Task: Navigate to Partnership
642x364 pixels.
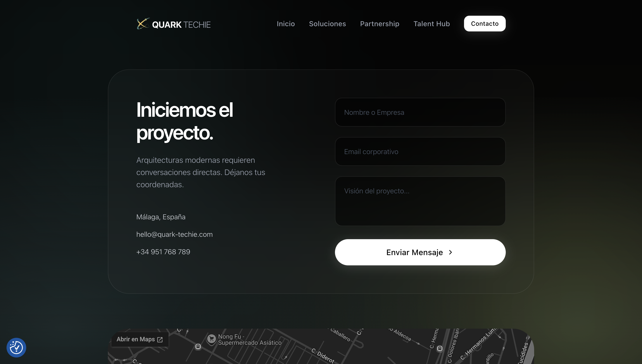Action: coord(379,24)
